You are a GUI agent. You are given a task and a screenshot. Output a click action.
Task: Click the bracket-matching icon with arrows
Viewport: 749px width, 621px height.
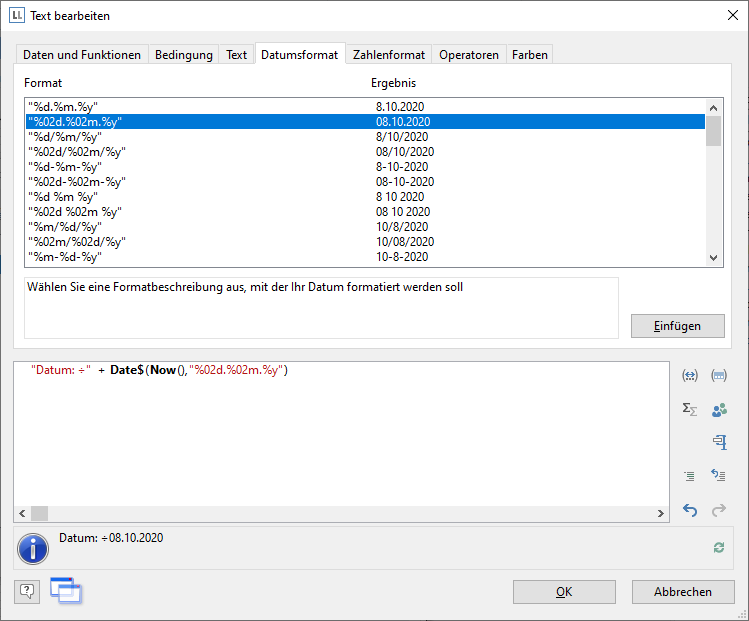point(689,376)
